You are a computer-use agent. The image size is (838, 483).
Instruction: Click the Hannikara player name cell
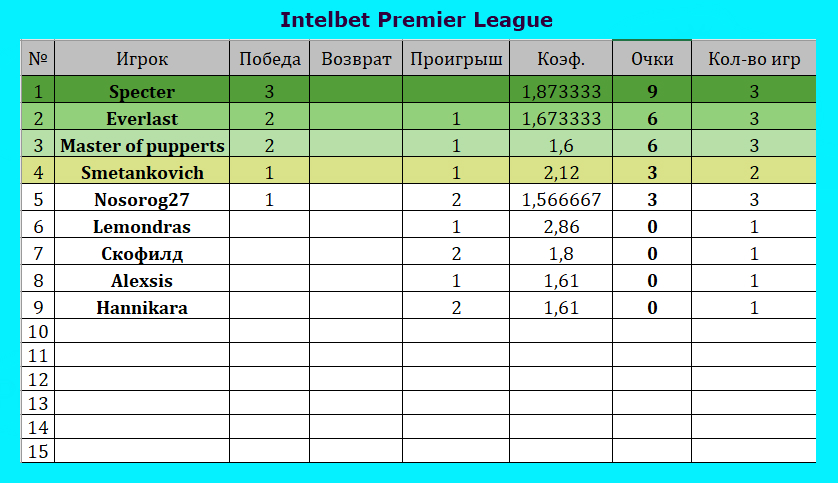coord(142,306)
